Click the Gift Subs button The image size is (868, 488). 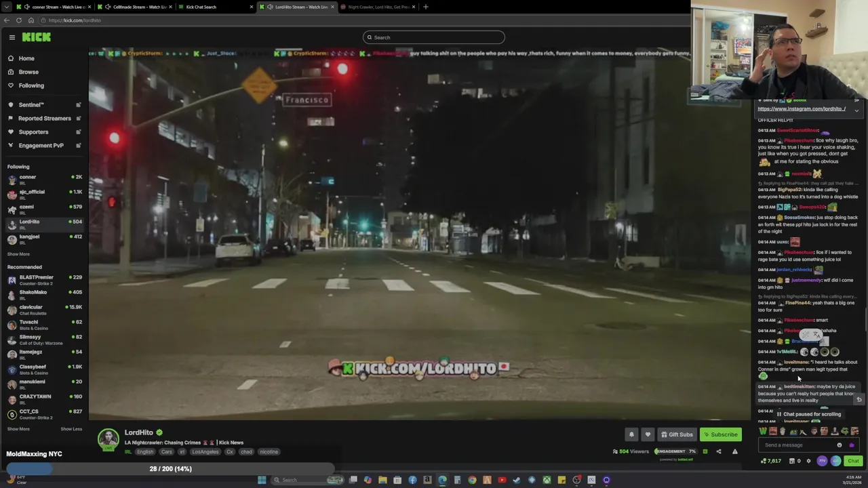[x=677, y=434]
